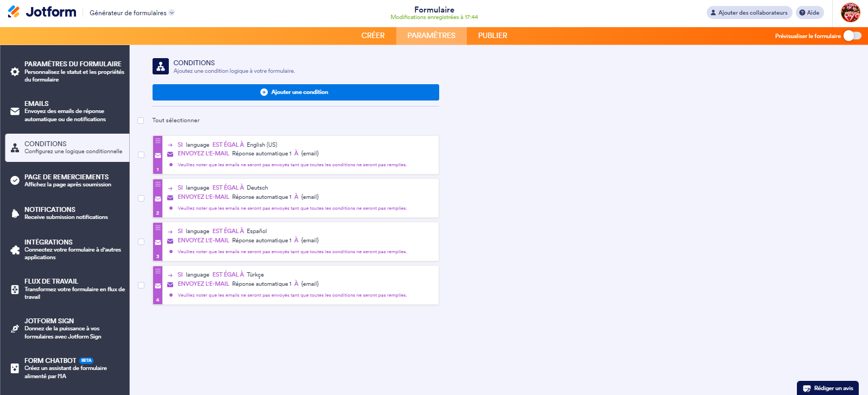Click purple mail icon on condition 1 strip
The image size is (868, 395).
(x=158, y=155)
